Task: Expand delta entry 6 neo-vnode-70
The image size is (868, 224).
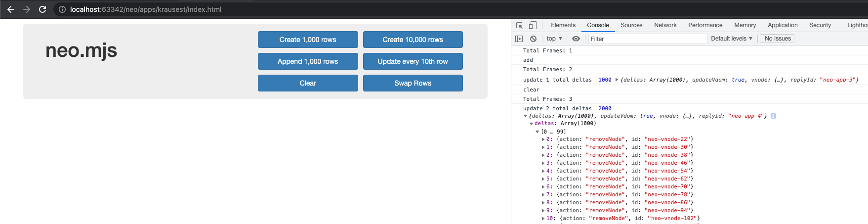Action: point(543,187)
